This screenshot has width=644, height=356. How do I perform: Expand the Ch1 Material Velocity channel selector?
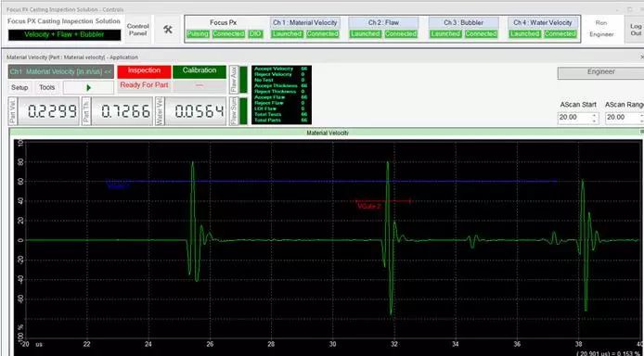(61, 71)
